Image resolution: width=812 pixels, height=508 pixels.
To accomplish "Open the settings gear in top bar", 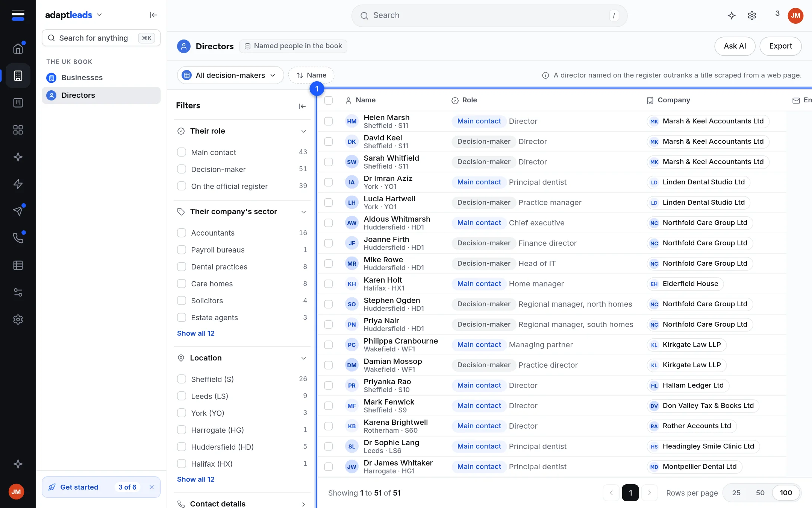I will pos(752,16).
